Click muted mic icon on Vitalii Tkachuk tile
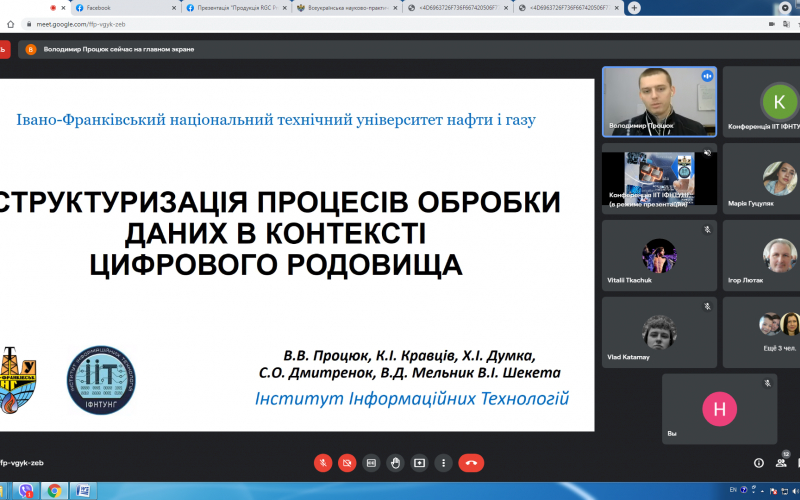 coord(707,230)
